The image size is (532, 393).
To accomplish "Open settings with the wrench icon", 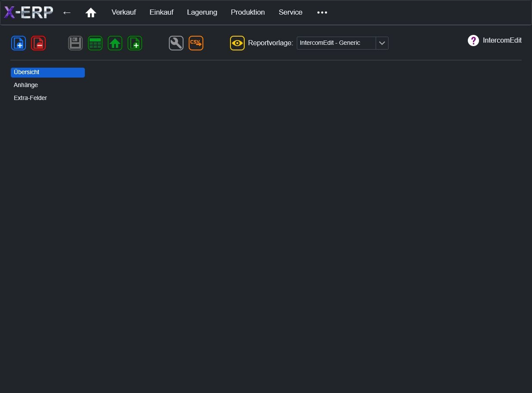I will click(x=176, y=43).
